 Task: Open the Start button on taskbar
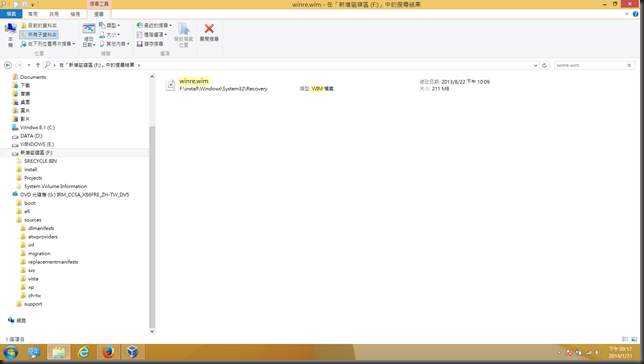point(11,352)
